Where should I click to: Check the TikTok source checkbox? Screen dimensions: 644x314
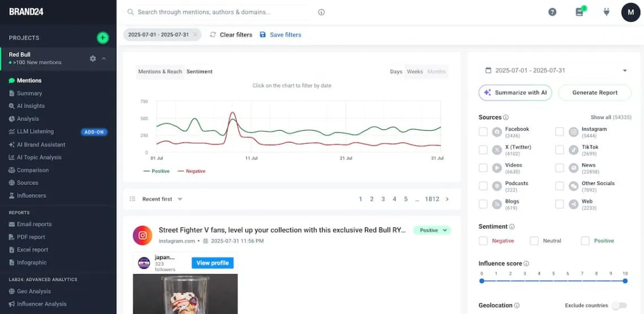(x=559, y=150)
